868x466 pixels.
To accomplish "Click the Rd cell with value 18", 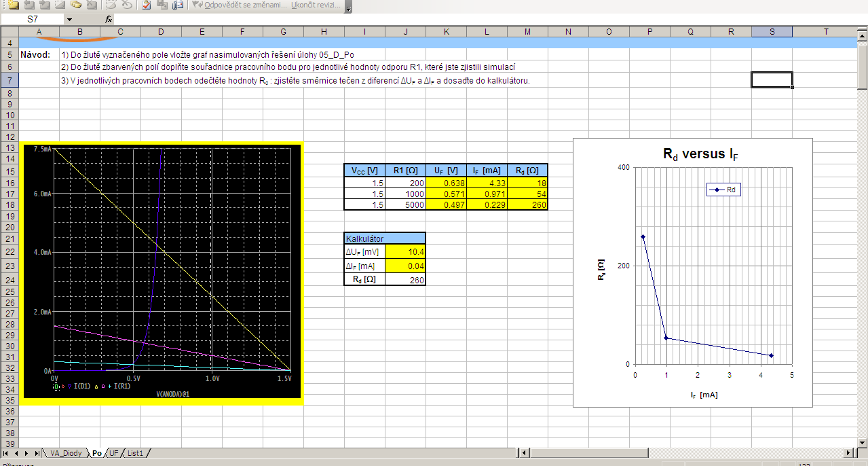I will [527, 183].
